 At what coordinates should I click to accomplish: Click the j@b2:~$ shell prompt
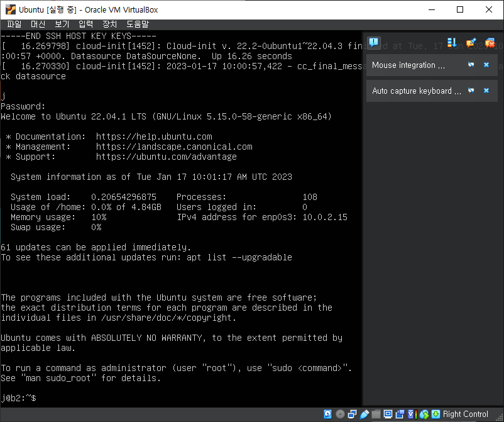click(x=18, y=398)
